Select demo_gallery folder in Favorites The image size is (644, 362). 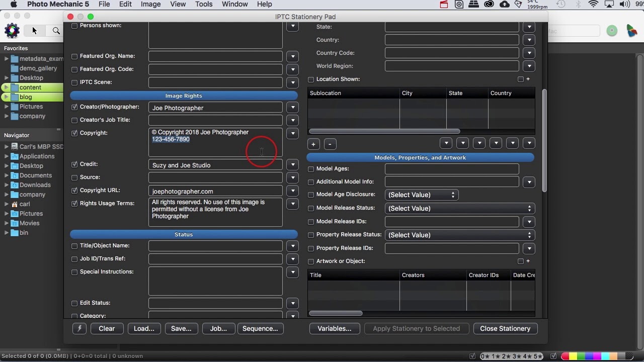(38, 68)
